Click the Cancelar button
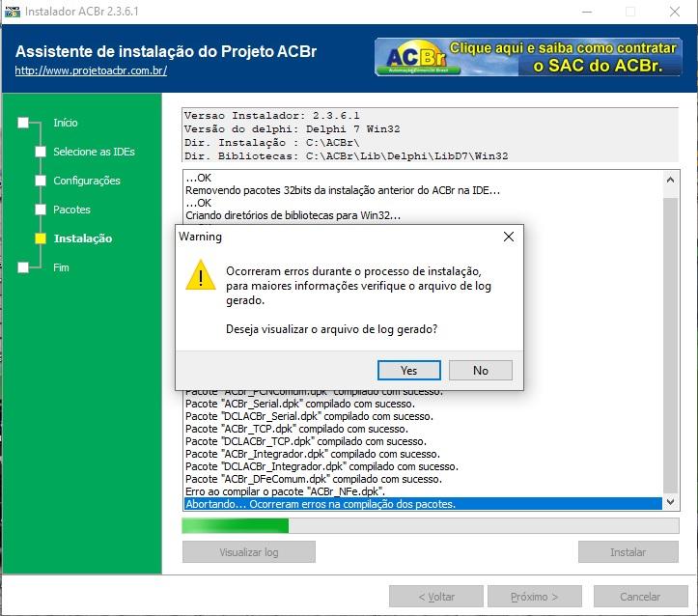Viewport: 698px width, 616px height. [640, 597]
